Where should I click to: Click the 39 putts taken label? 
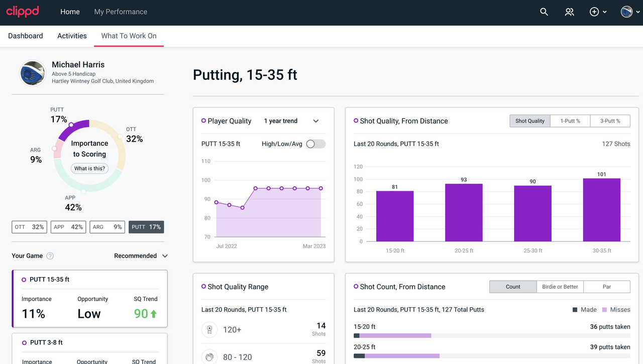(610, 347)
